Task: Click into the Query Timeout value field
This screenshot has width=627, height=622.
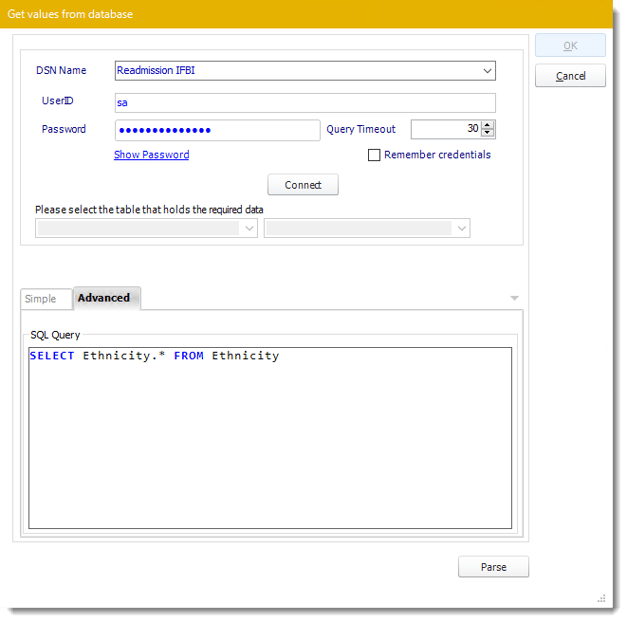Action: (x=446, y=129)
